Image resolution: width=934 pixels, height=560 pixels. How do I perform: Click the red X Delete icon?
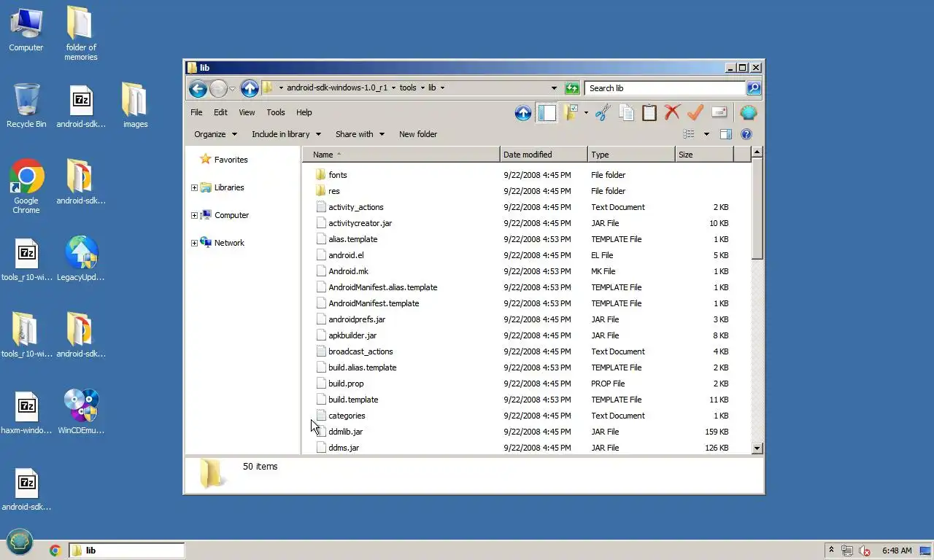pos(672,113)
